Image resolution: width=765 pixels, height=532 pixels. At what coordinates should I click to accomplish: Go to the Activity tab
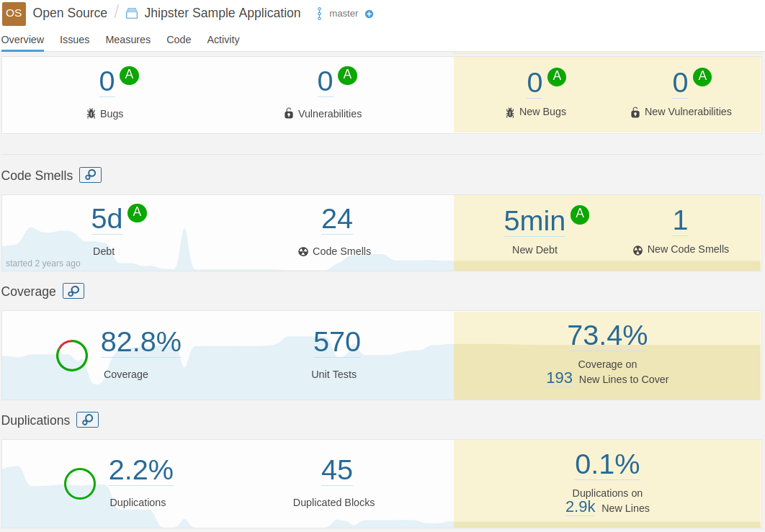click(223, 40)
